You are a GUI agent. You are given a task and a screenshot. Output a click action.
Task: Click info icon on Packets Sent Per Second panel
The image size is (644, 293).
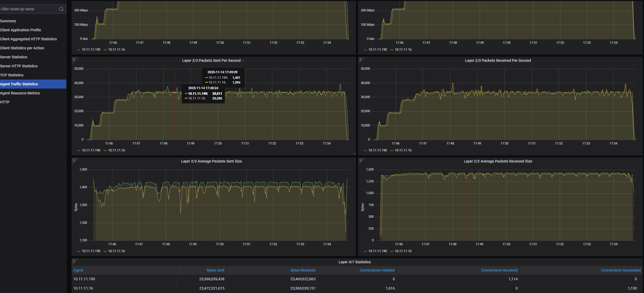coord(74,59)
